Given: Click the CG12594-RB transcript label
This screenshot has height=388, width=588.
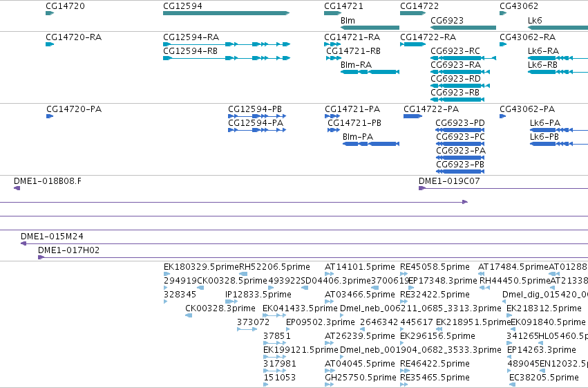Looking at the screenshot, I should (x=191, y=51).
